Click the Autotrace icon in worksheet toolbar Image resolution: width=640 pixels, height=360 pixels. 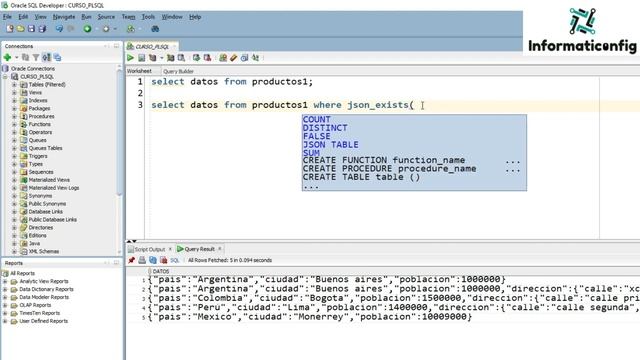(171, 58)
